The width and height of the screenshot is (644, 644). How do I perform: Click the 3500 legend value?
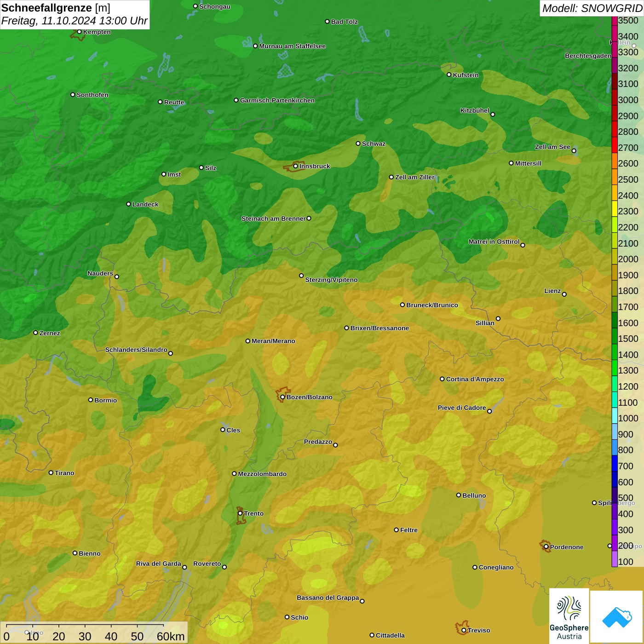tap(628, 20)
